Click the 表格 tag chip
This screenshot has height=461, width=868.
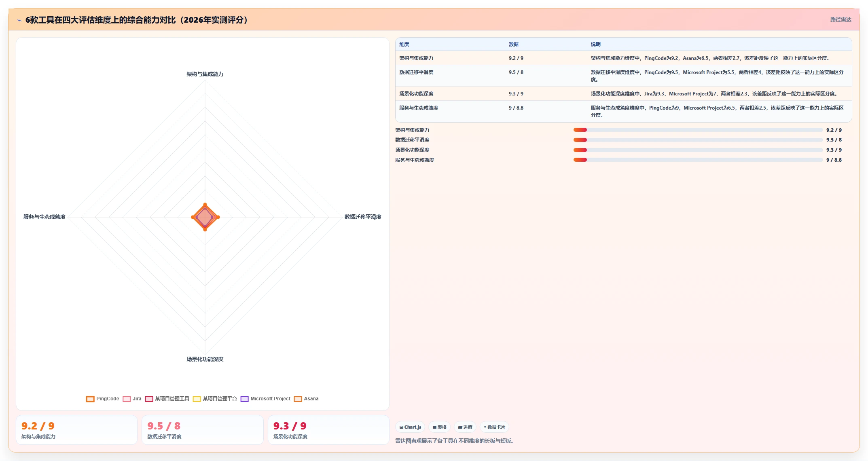(x=439, y=427)
